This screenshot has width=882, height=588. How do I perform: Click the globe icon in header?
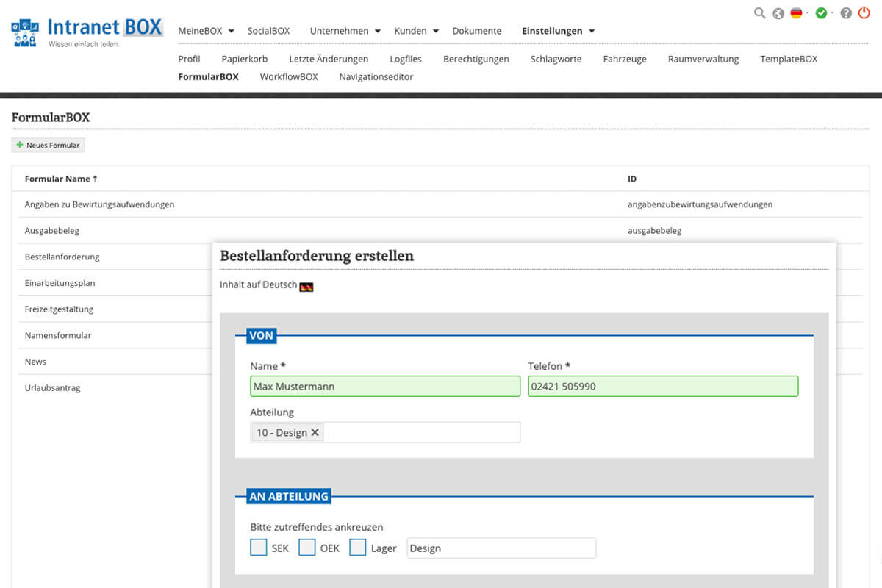[778, 13]
